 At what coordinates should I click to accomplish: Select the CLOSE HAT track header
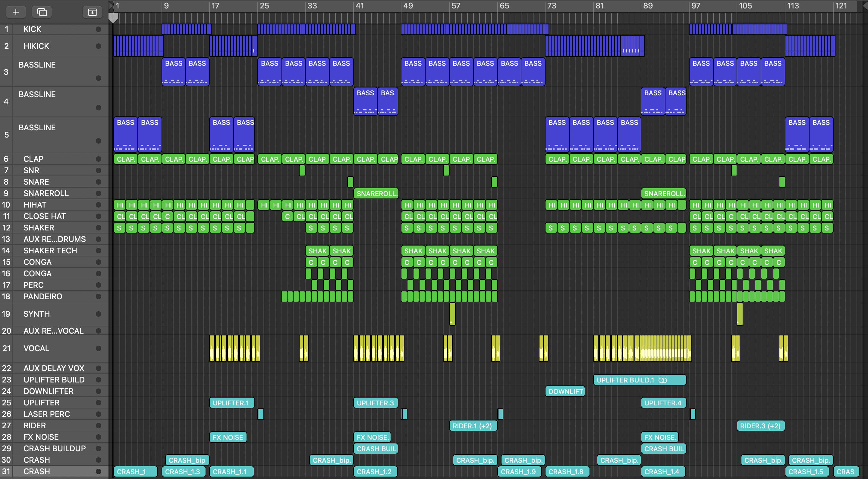pos(54,216)
